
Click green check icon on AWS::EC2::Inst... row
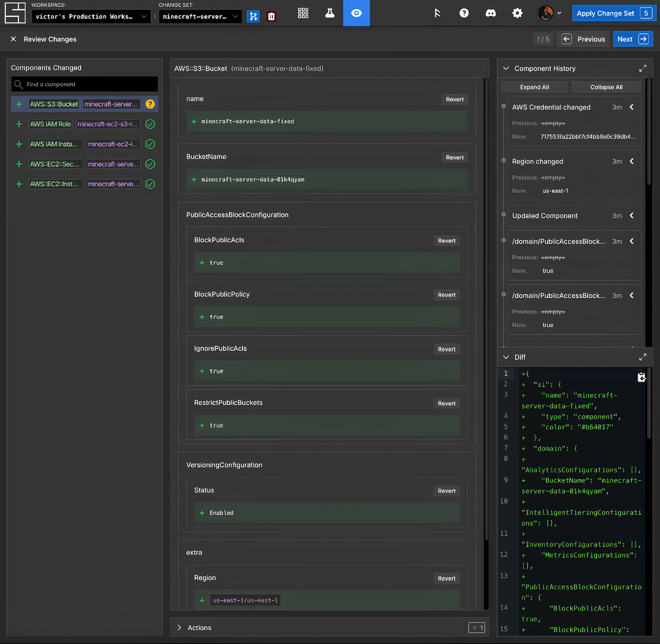(150, 184)
